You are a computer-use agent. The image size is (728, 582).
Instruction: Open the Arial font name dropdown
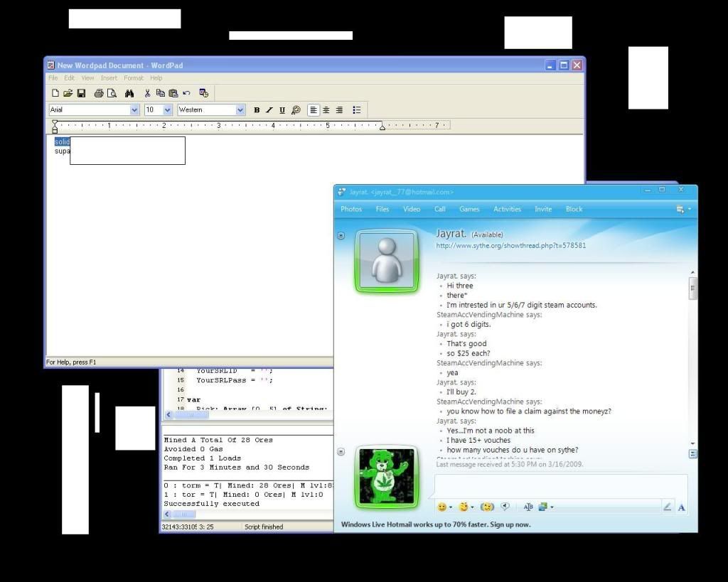[x=134, y=110]
